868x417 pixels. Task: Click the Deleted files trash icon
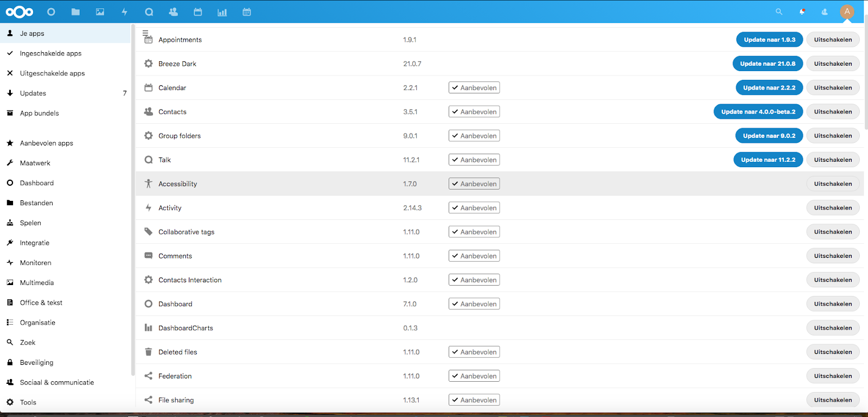tap(149, 352)
